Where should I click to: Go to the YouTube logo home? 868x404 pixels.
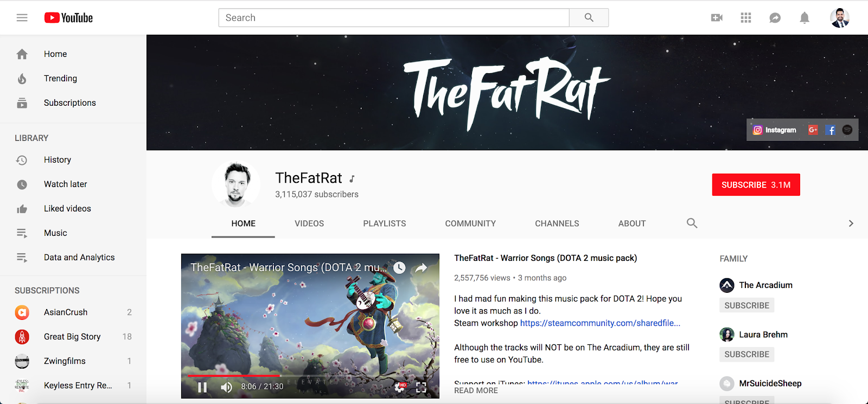pyautogui.click(x=68, y=18)
